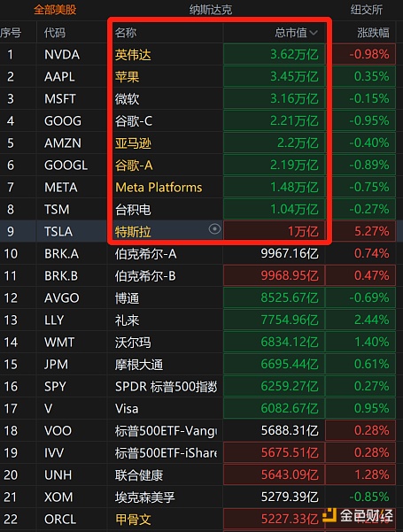Sort by the 涨跌幅 column header
Image resolution: width=403 pixels, height=532 pixels.
click(x=373, y=33)
